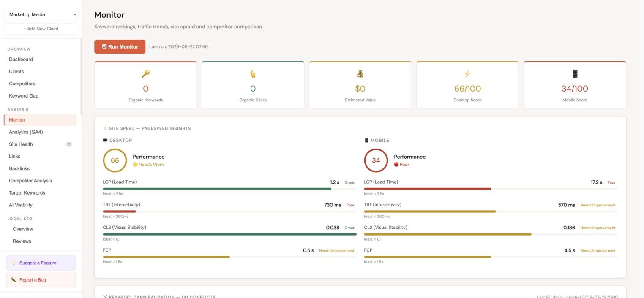The width and height of the screenshot is (644, 298).
Task: Click the sidebar vertical scrollbar
Action: (x=81, y=76)
